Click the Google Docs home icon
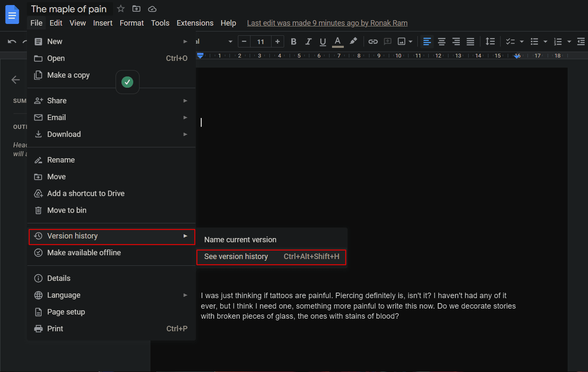This screenshot has width=588, height=372. pyautogui.click(x=12, y=15)
